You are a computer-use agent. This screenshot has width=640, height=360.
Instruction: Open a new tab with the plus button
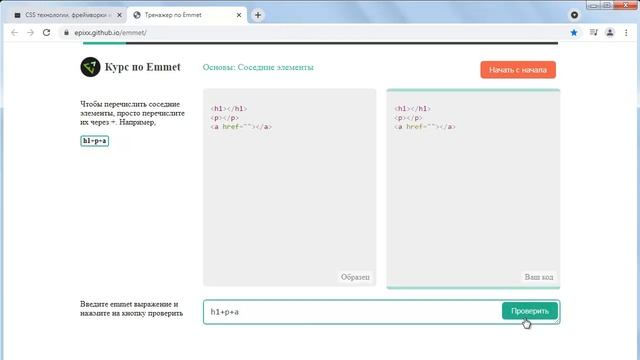coord(258,15)
